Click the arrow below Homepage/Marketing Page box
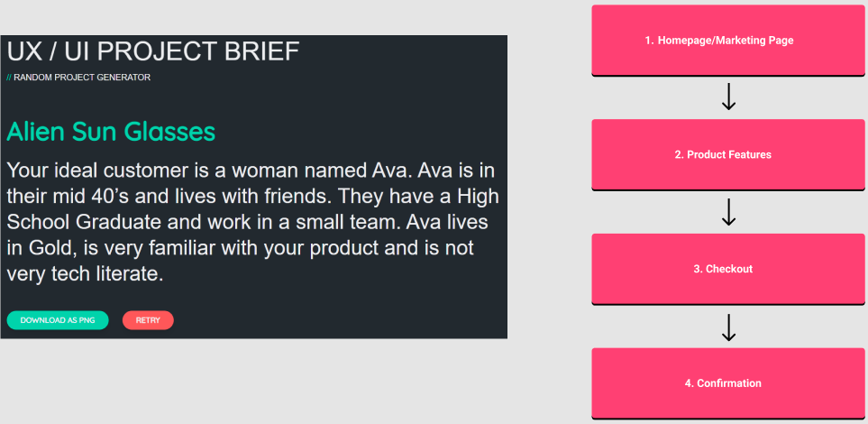The width and height of the screenshot is (868, 424). pyautogui.click(x=729, y=97)
